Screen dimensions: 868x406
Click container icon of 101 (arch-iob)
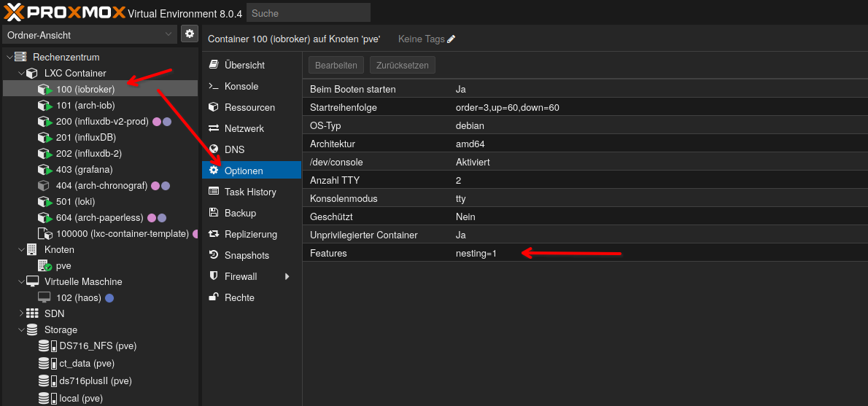click(x=44, y=105)
